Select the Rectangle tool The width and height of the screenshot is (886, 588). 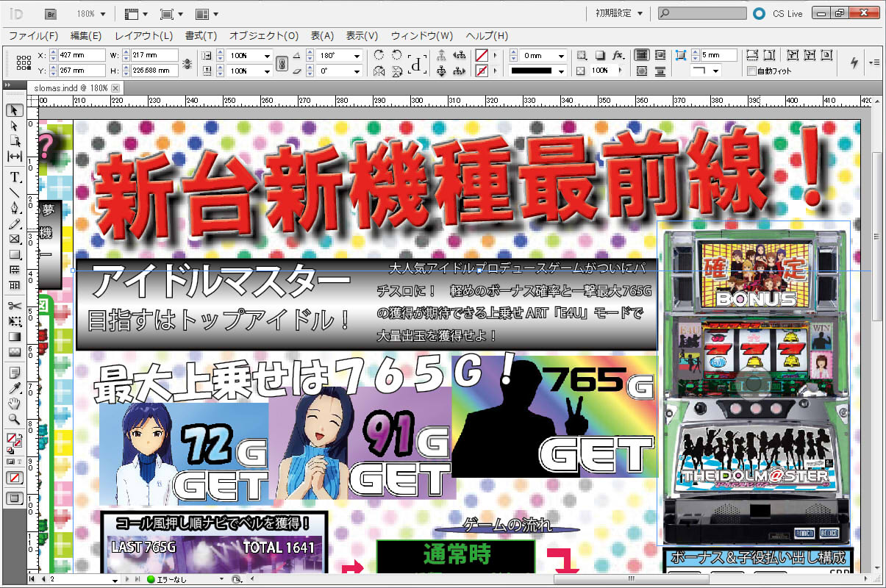[x=14, y=254]
